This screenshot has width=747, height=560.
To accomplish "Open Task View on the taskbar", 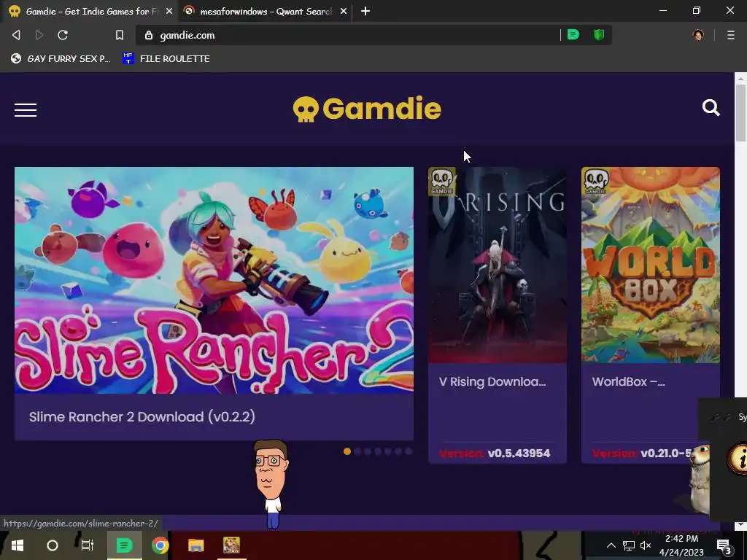I will click(x=88, y=545).
